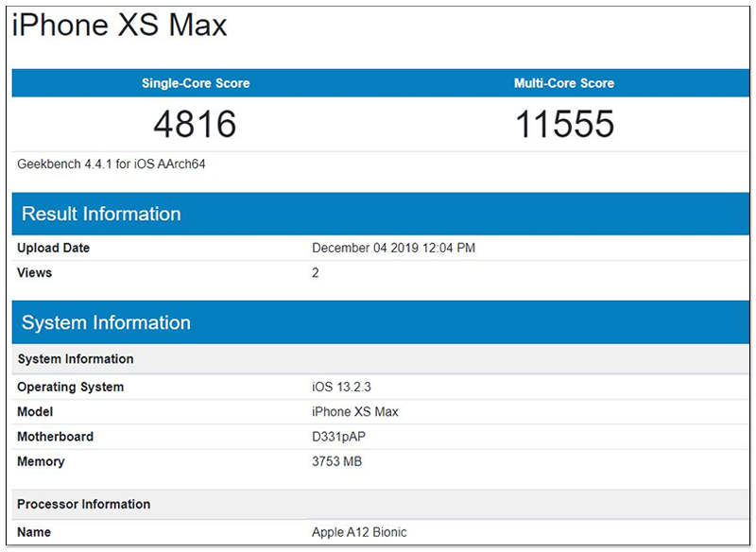Click the December 04 2019 upload date value
The height and width of the screenshot is (552, 756).
point(393,249)
